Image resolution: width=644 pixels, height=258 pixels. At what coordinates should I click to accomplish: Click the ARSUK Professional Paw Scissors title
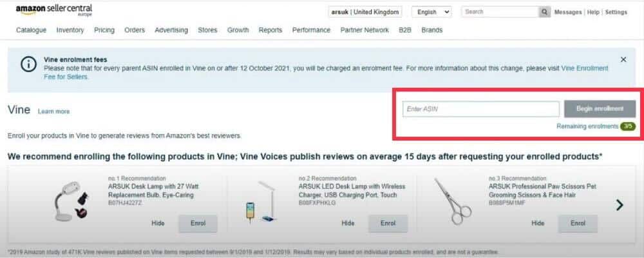coord(542,190)
